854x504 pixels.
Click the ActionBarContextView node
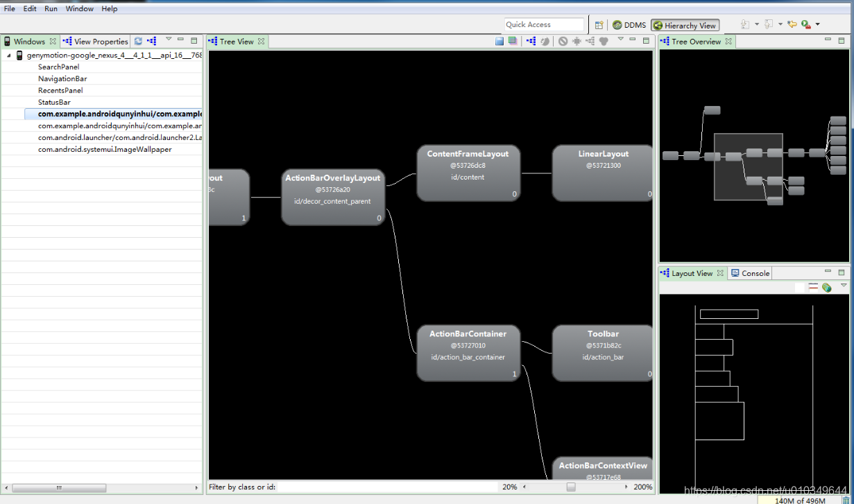click(x=602, y=469)
